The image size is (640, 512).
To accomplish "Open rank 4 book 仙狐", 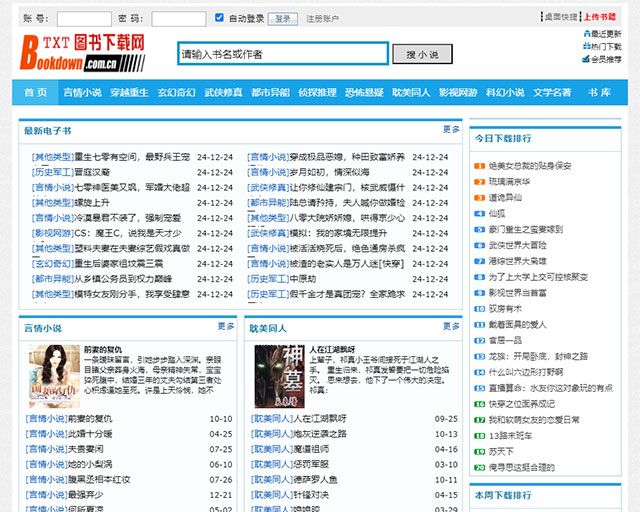I will pos(496,213).
